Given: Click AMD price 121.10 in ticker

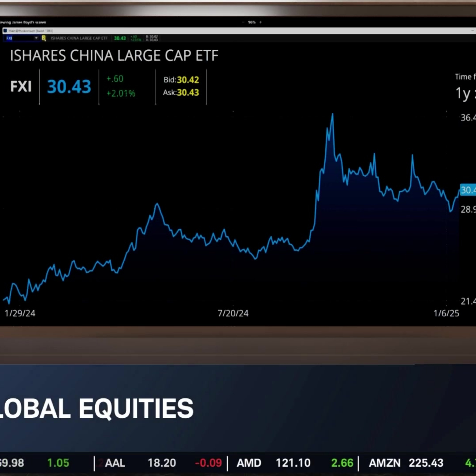Looking at the screenshot, I should [293, 463].
